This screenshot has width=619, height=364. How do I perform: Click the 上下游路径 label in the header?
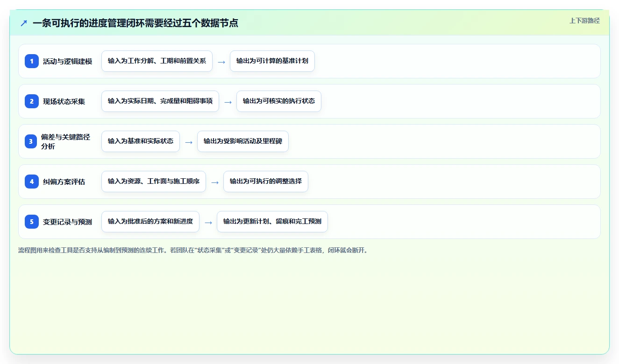tap(584, 21)
